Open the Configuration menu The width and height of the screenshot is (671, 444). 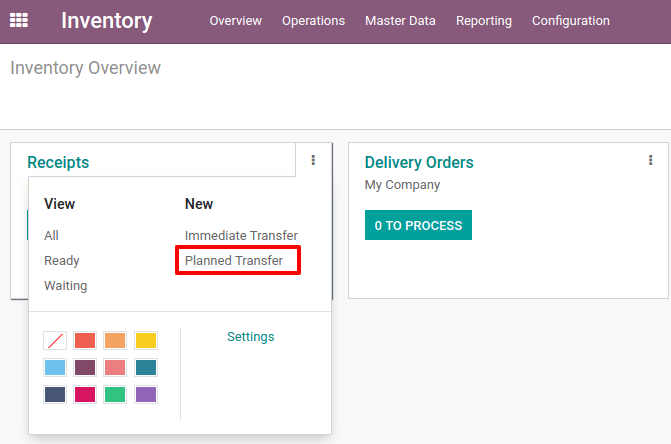point(570,21)
